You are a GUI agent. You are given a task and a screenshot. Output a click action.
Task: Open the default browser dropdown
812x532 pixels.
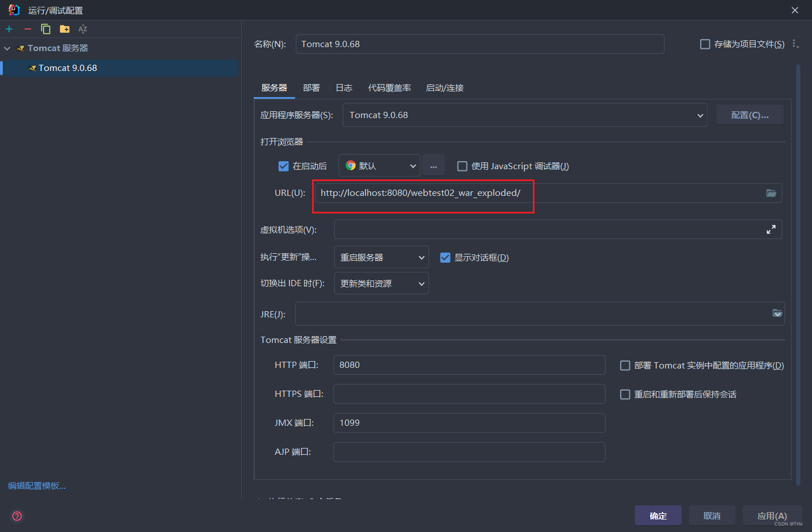(x=380, y=166)
